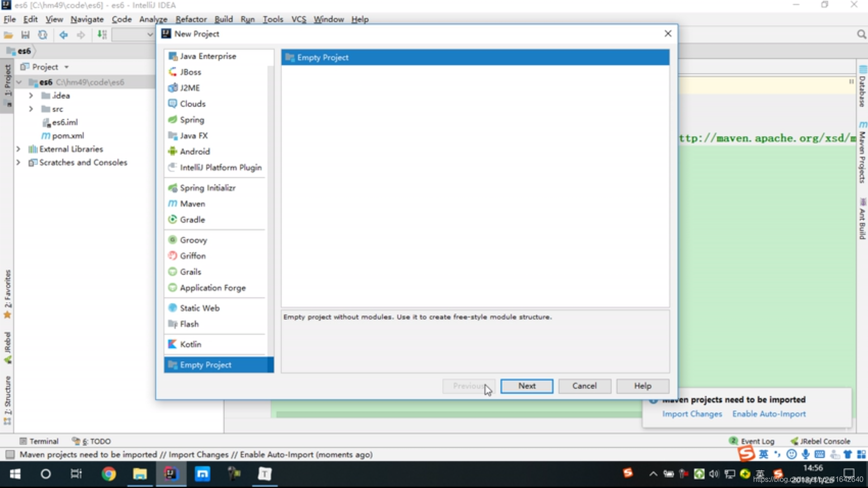Click the Forward navigation arrow
This screenshot has width=868, height=488.
pos(81,35)
